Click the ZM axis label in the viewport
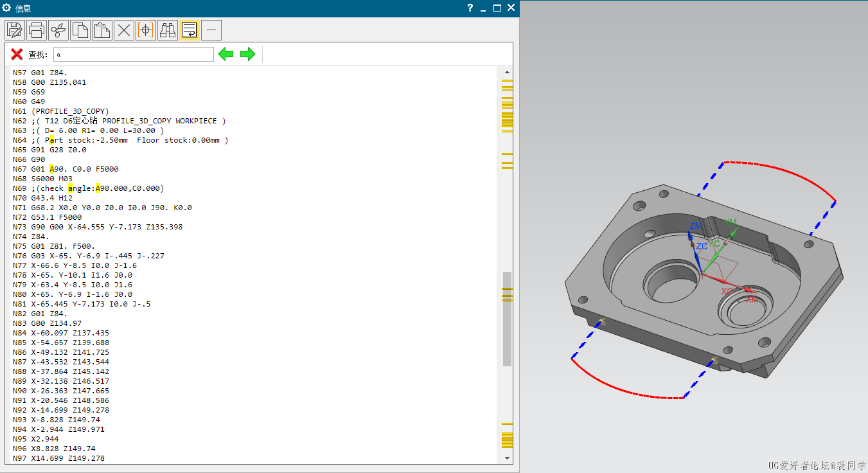 [x=696, y=226]
